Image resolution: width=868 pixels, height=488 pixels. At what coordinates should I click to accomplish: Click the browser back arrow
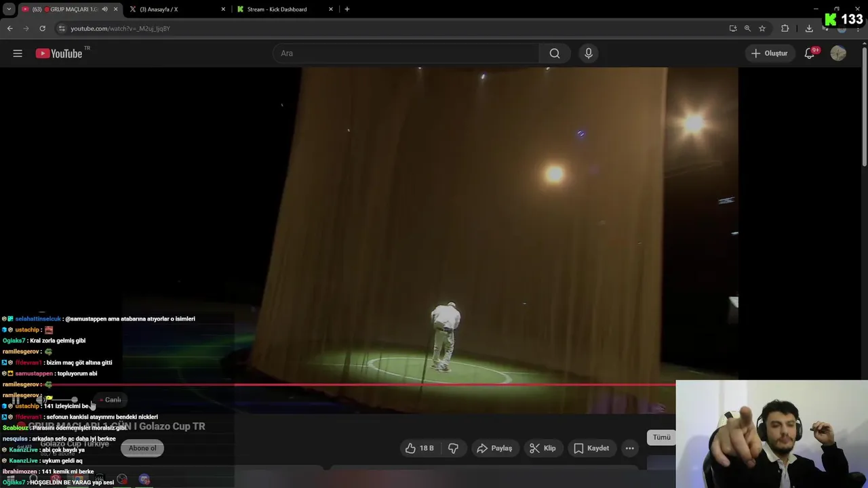[x=10, y=28]
